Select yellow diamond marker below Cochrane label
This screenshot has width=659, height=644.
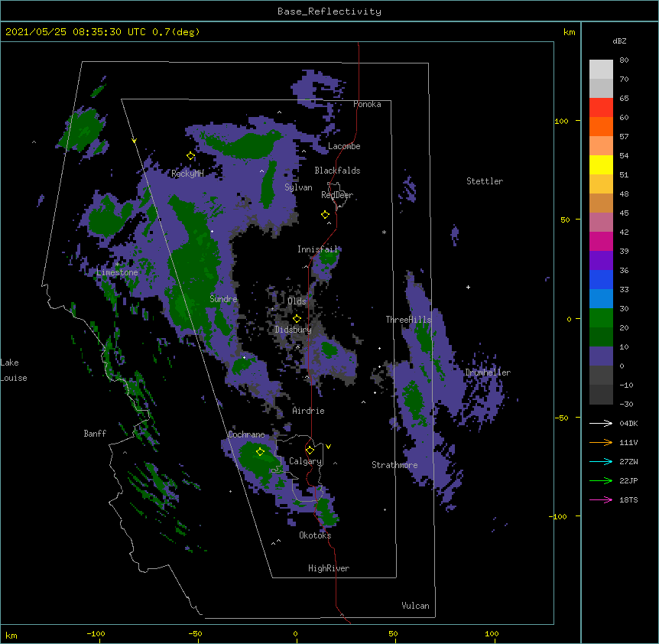pyautogui.click(x=260, y=452)
